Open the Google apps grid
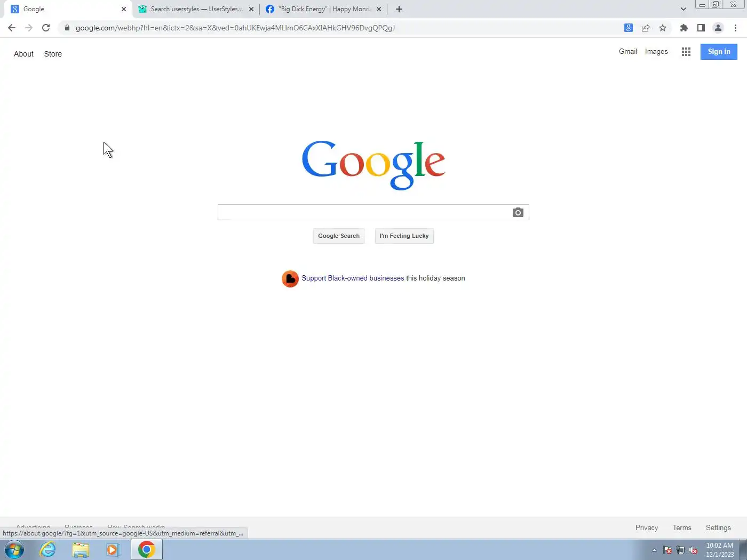The image size is (747, 560). [686, 52]
